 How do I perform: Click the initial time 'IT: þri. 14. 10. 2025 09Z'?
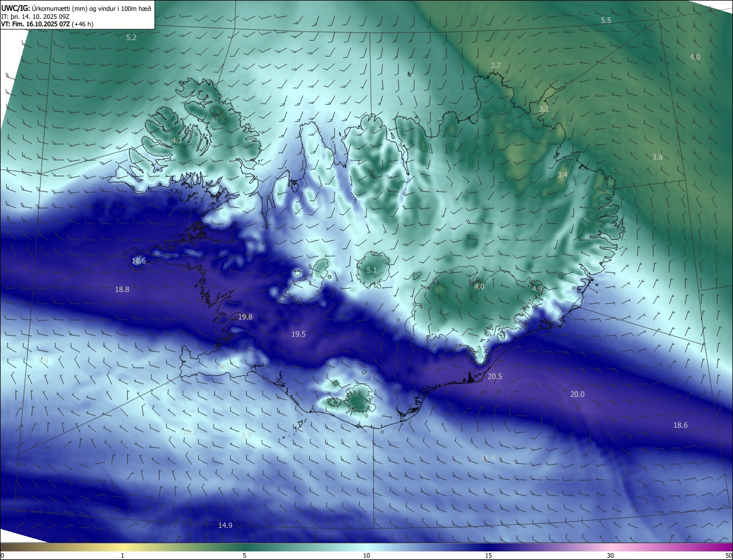[36, 16]
